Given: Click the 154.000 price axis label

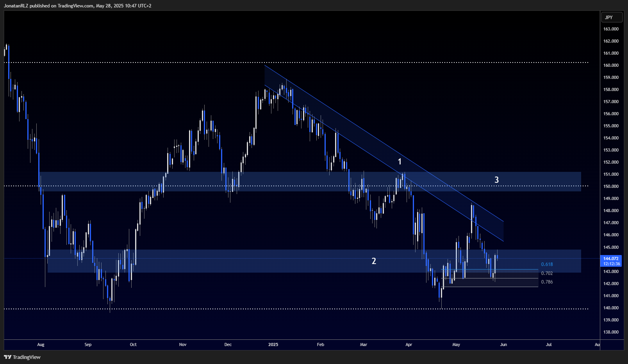Looking at the screenshot, I should click(x=611, y=138).
